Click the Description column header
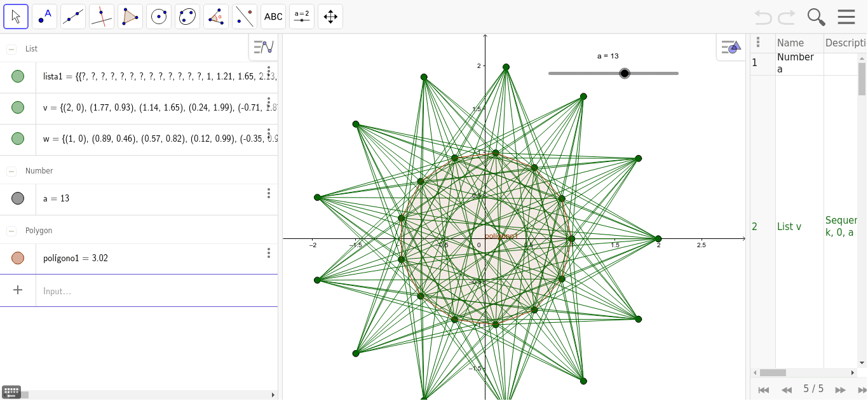Image resolution: width=868 pixels, height=401 pixels. coord(846,43)
